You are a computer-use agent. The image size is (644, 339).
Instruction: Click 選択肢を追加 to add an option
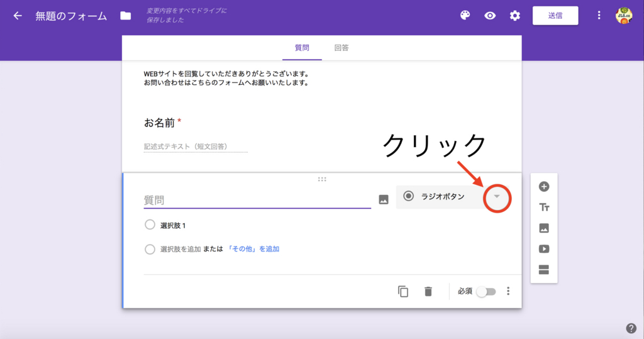[180, 249]
